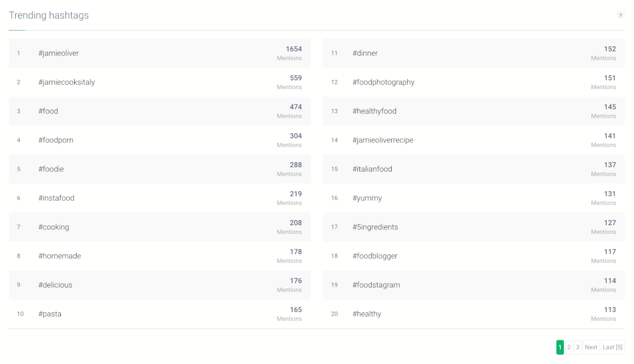Open the #pasta hashtag
The image size is (634, 364).
click(50, 314)
